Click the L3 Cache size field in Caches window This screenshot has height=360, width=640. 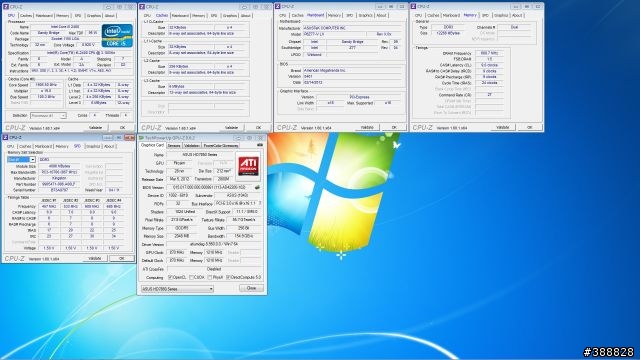coord(191,87)
